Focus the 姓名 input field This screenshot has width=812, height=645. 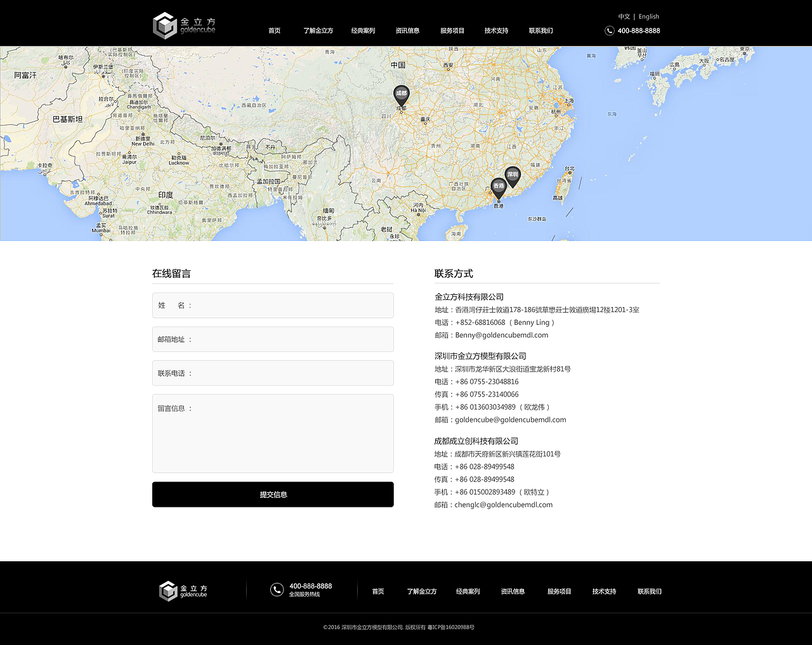coord(273,305)
